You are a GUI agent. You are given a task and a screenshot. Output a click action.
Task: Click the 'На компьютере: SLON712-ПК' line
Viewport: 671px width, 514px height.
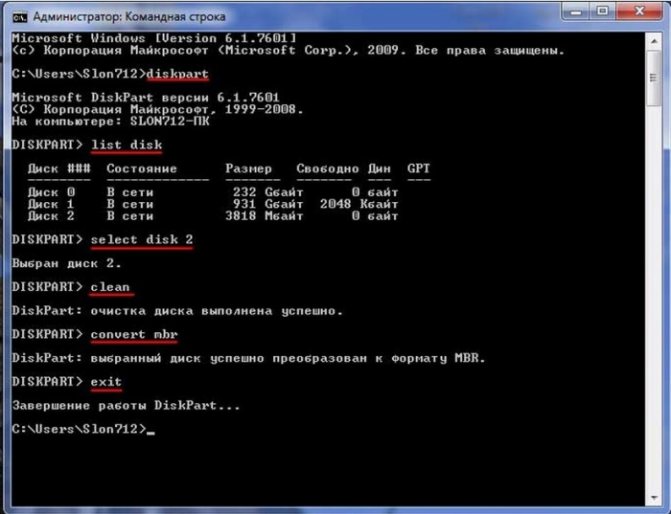coord(110,121)
